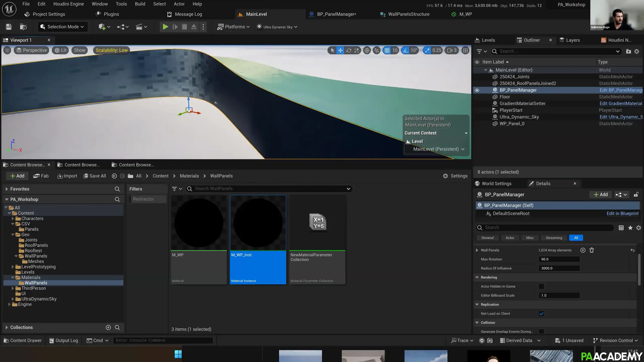
Task: Collapse the Replication section
Action: (x=477, y=304)
